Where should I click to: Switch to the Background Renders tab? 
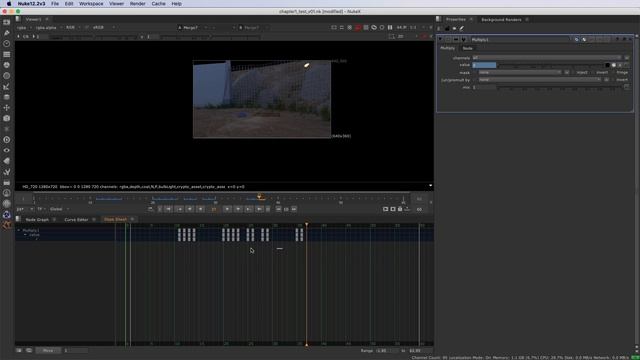(x=501, y=20)
